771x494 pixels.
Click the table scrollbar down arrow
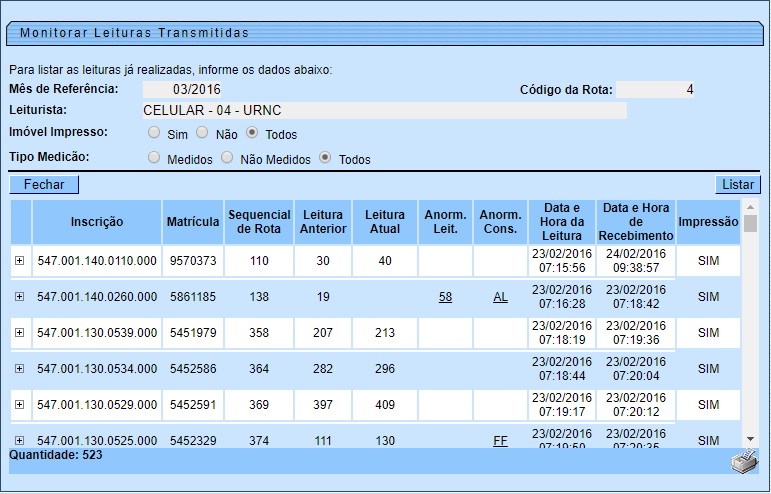pyautogui.click(x=751, y=438)
